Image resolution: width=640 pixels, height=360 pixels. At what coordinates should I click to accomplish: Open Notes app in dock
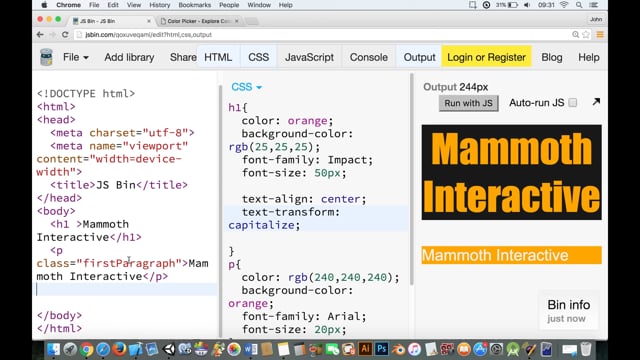click(x=283, y=349)
